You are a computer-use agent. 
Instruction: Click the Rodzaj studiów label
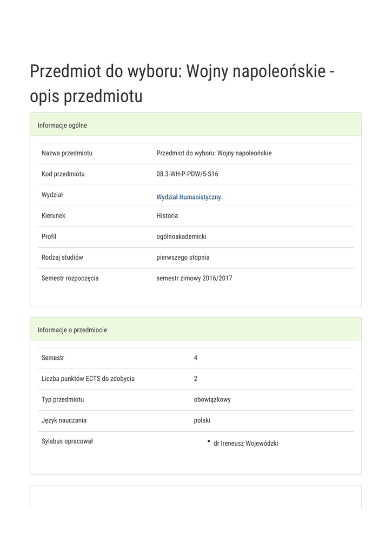[x=62, y=258]
